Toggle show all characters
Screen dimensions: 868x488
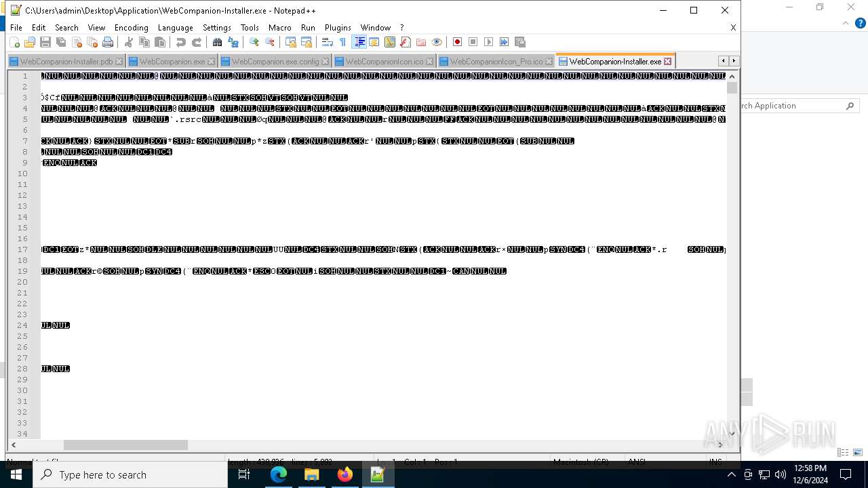[x=343, y=42]
